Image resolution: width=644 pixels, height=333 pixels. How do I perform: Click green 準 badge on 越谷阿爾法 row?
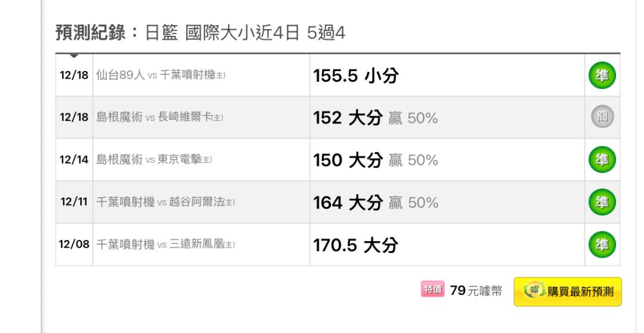click(x=602, y=202)
